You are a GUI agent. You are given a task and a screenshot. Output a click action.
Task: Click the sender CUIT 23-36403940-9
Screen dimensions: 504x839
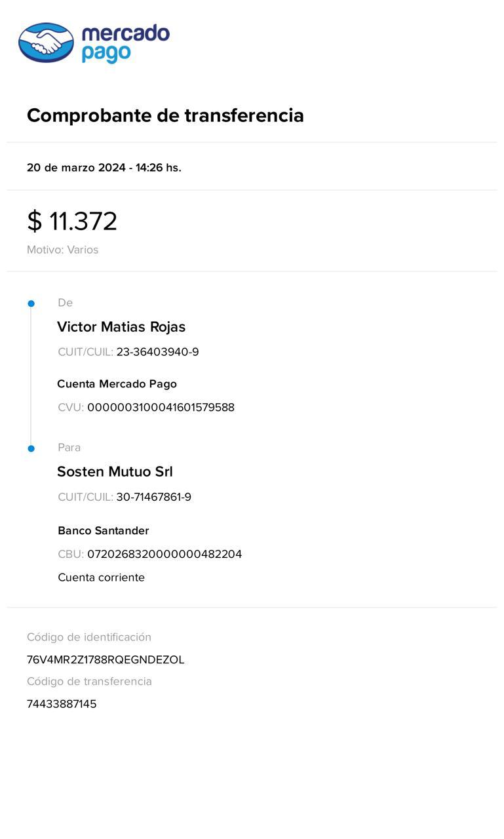click(x=157, y=352)
